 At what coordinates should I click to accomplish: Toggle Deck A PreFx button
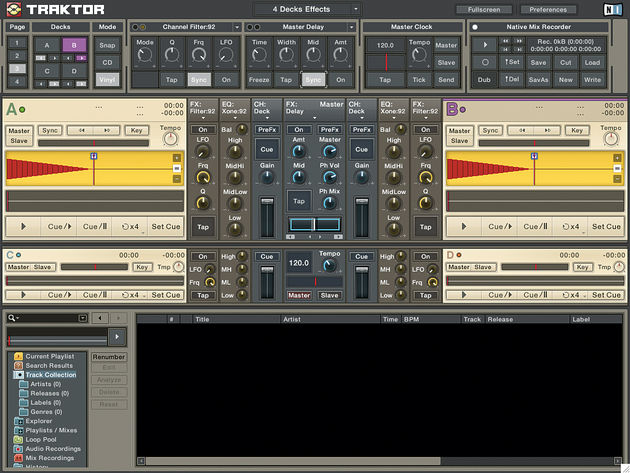(267, 130)
